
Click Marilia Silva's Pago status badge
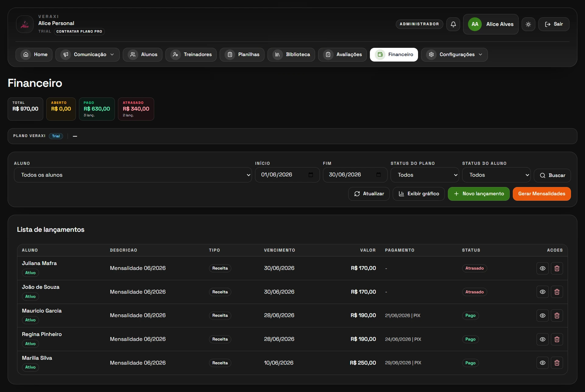(x=470, y=363)
